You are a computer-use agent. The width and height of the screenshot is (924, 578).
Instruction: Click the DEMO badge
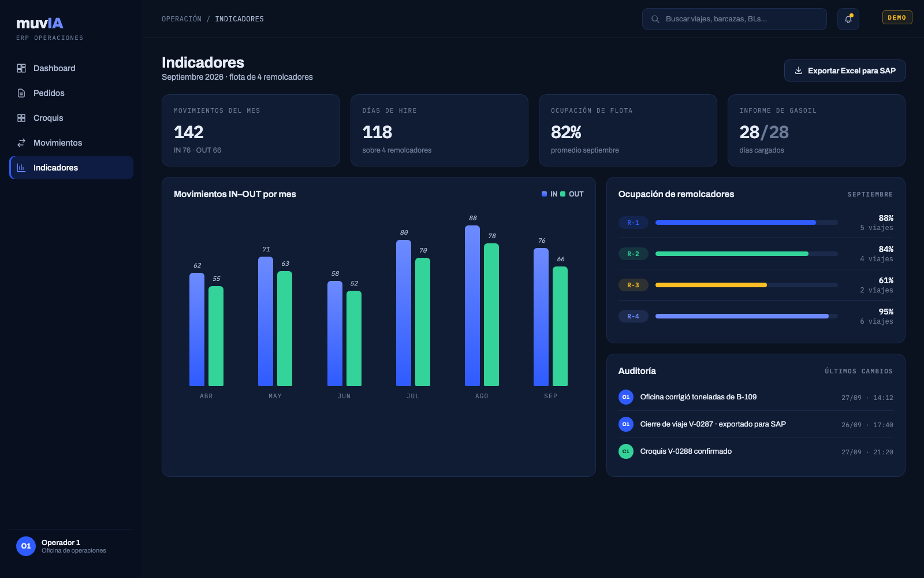pos(897,17)
